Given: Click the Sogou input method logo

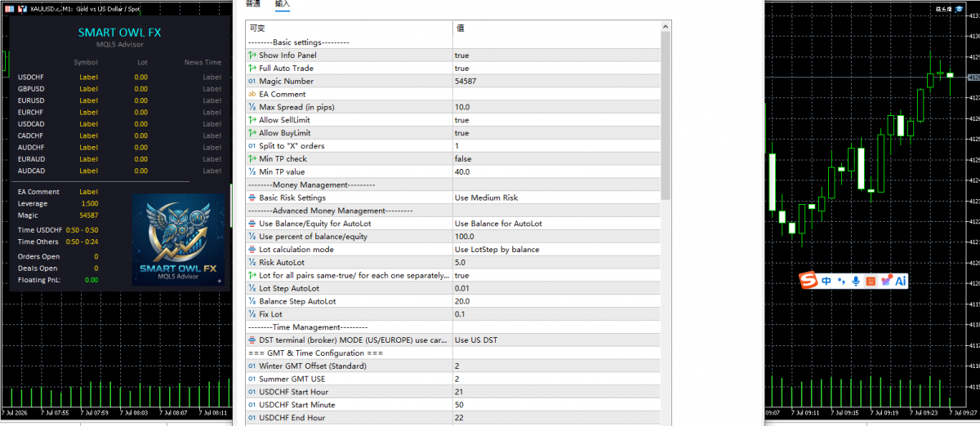Looking at the screenshot, I should pyautogui.click(x=808, y=280).
